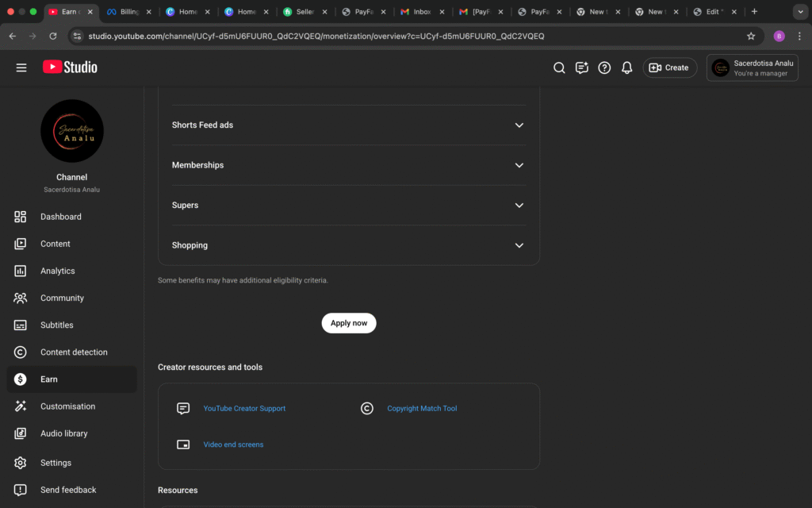Switch to the Billing browser tab
The width and height of the screenshot is (812, 508).
[x=127, y=12]
